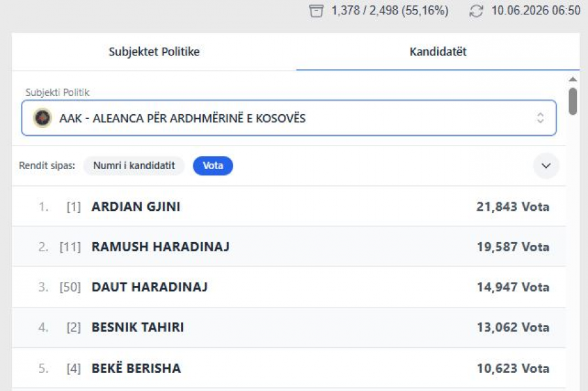Select candidate Bekë Berisha row

(289, 368)
